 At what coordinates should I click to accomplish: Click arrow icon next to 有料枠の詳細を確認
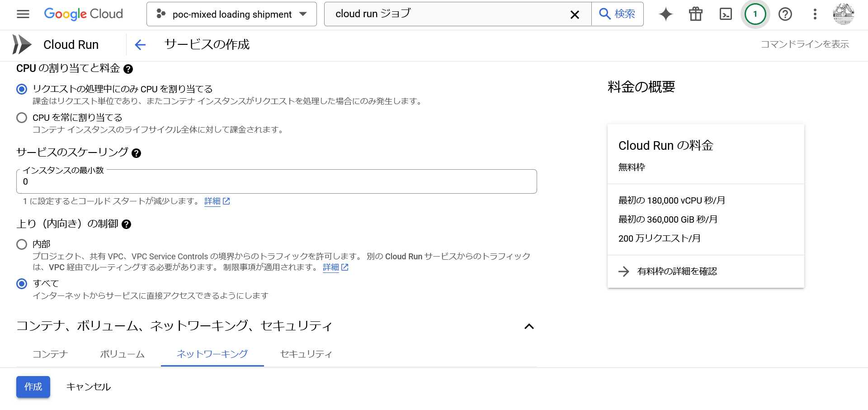tap(623, 272)
